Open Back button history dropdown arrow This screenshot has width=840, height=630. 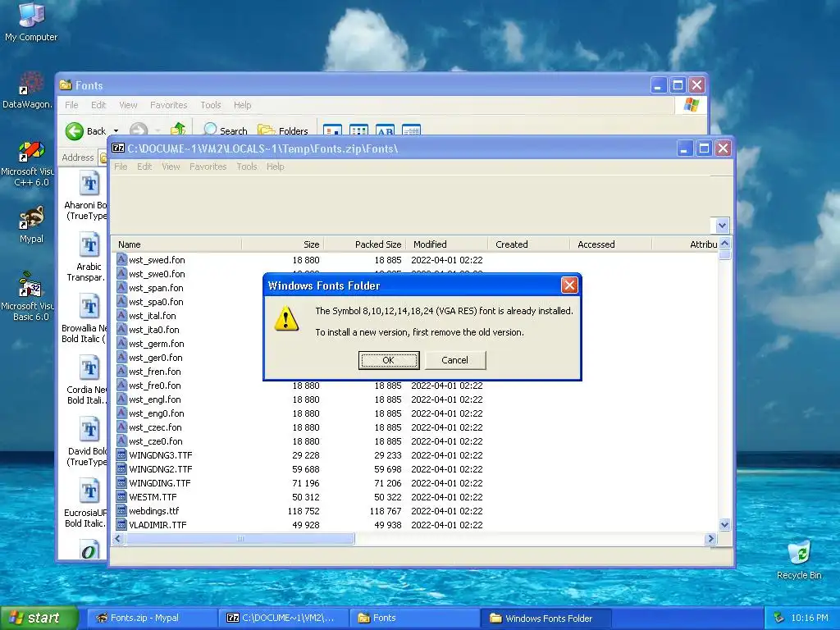click(x=116, y=131)
